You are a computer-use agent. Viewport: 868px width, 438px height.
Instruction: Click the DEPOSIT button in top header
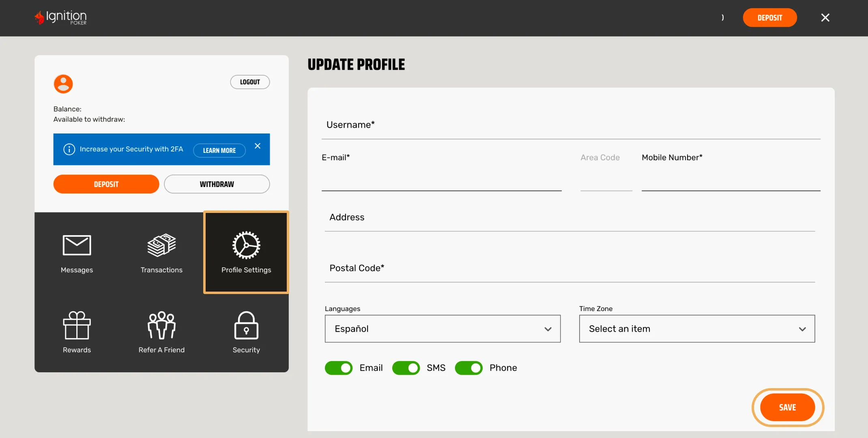(x=770, y=17)
